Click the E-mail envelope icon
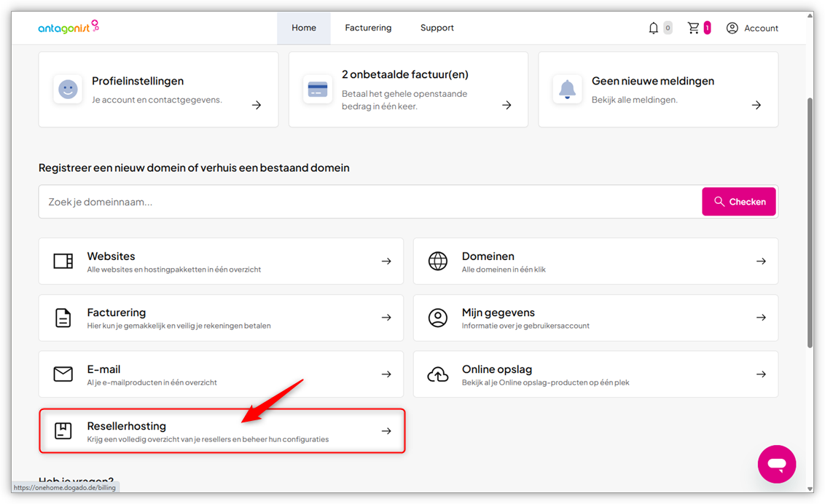The width and height of the screenshot is (825, 504). coord(63,374)
